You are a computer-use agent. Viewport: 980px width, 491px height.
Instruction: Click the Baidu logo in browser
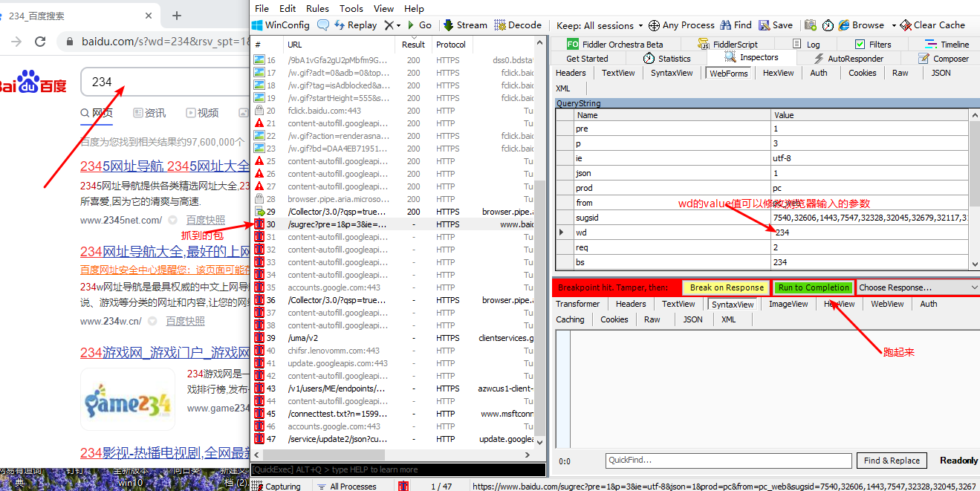coord(33,82)
